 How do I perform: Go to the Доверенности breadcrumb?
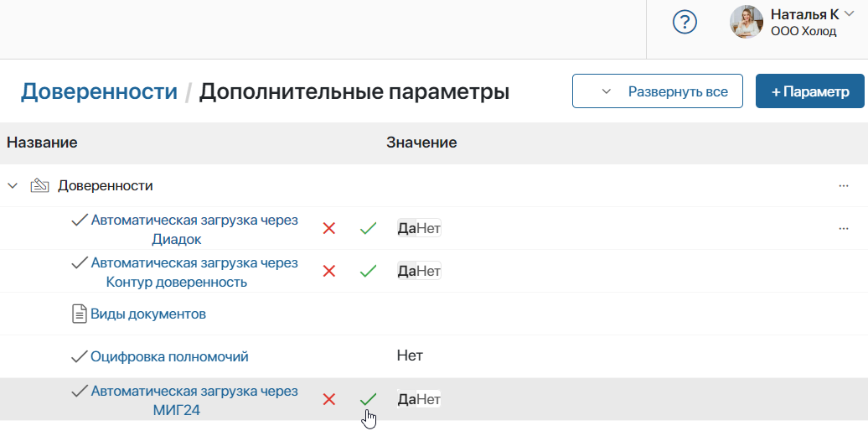99,91
